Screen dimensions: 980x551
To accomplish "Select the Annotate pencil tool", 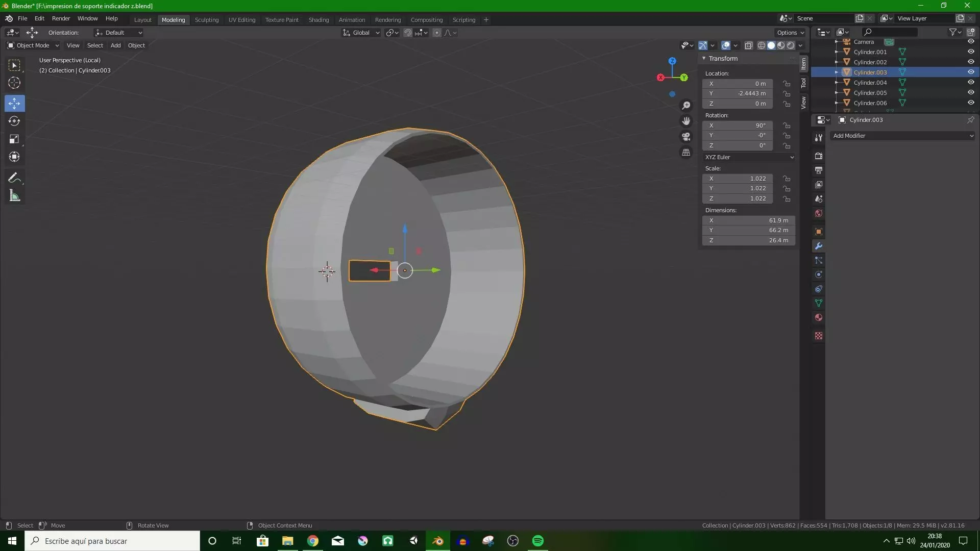I will point(14,178).
